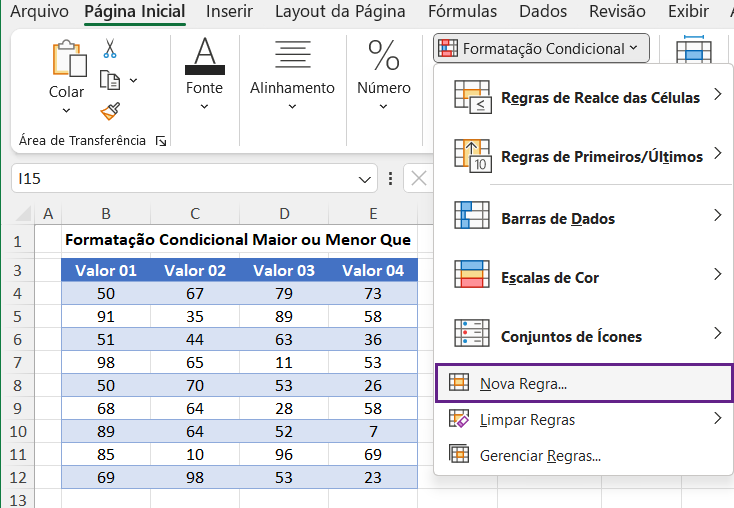Open the Número percent group icon
This screenshot has width=734, height=508.
(384, 55)
